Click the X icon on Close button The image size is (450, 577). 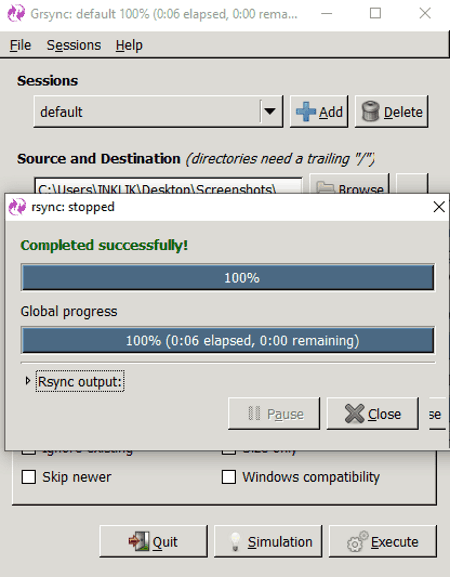tap(354, 414)
